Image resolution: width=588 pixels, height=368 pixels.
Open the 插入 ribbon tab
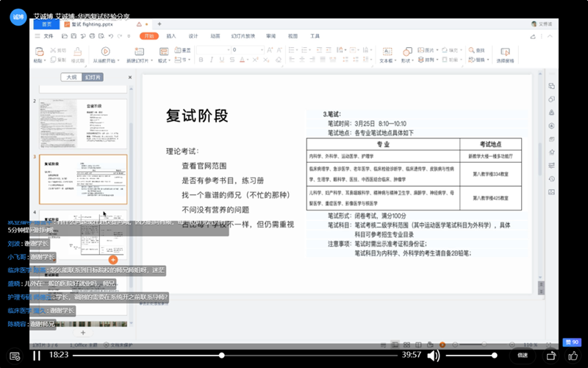click(x=171, y=35)
